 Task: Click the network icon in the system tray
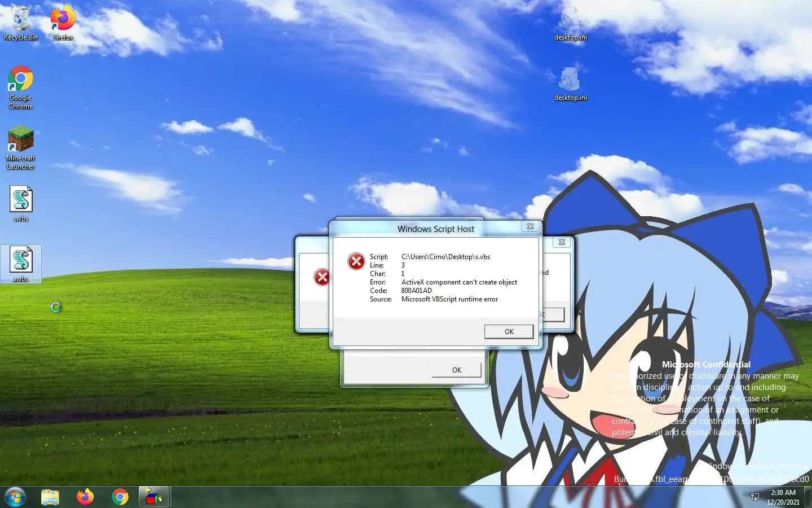[755, 497]
